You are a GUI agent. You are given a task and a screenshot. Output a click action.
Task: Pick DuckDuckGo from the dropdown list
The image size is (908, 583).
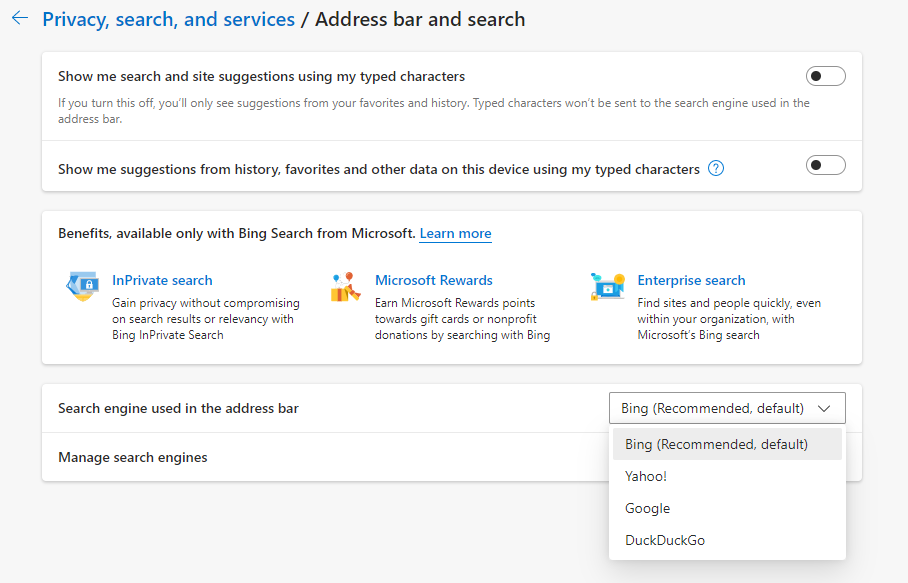[727, 540]
